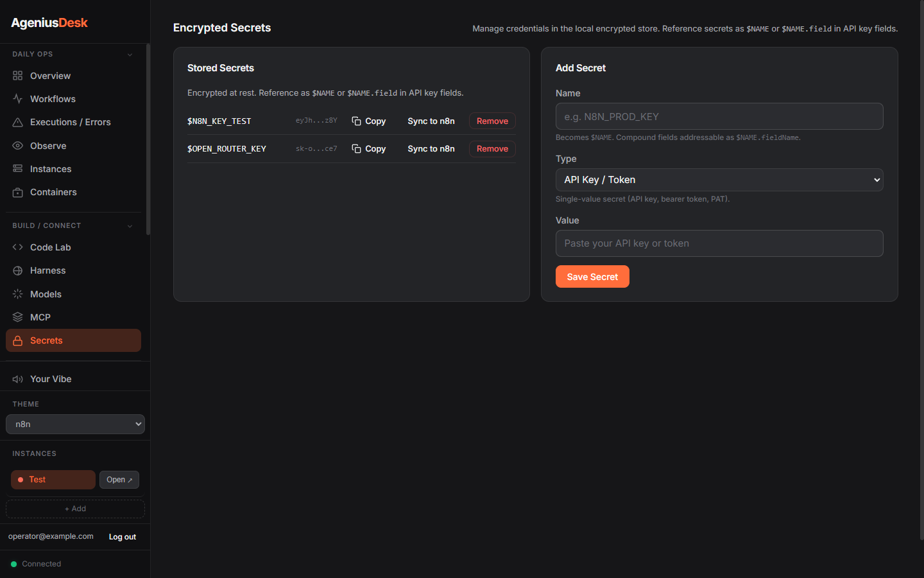
Task: Sync $N8N_KEY_TEST to n8n
Action: click(x=431, y=121)
